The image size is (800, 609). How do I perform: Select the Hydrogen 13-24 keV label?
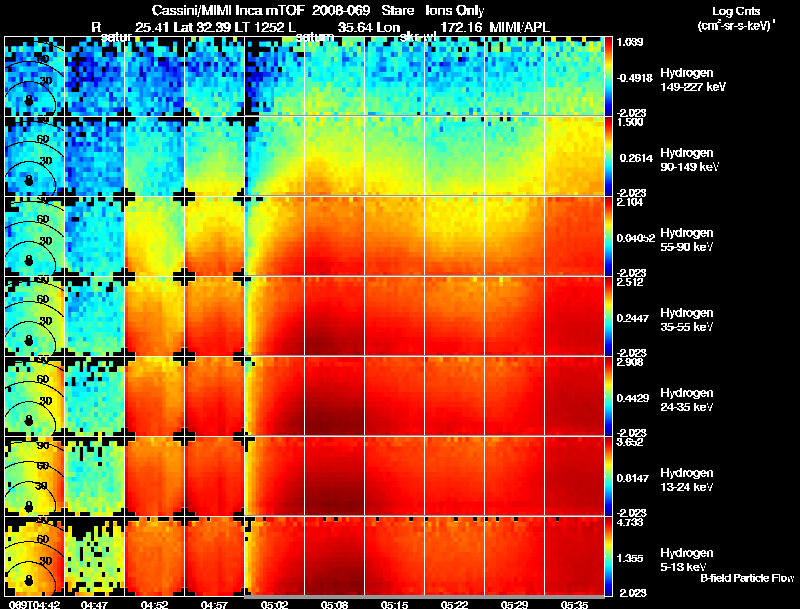point(687,480)
